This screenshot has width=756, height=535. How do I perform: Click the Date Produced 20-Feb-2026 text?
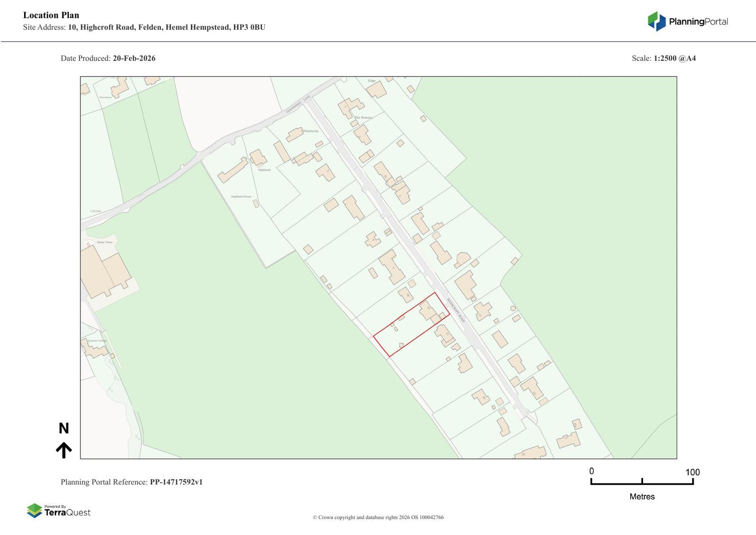click(x=108, y=59)
